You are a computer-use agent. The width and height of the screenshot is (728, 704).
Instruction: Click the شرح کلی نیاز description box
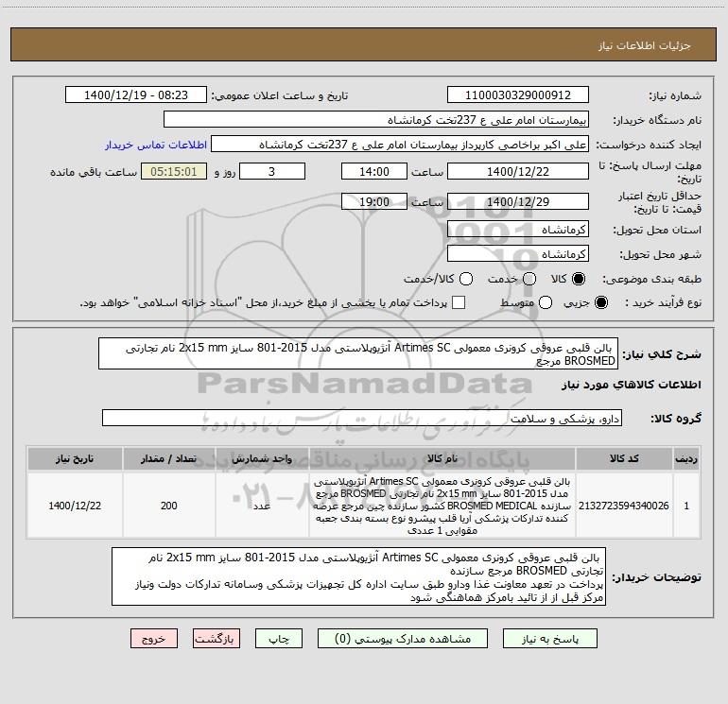pos(358,353)
